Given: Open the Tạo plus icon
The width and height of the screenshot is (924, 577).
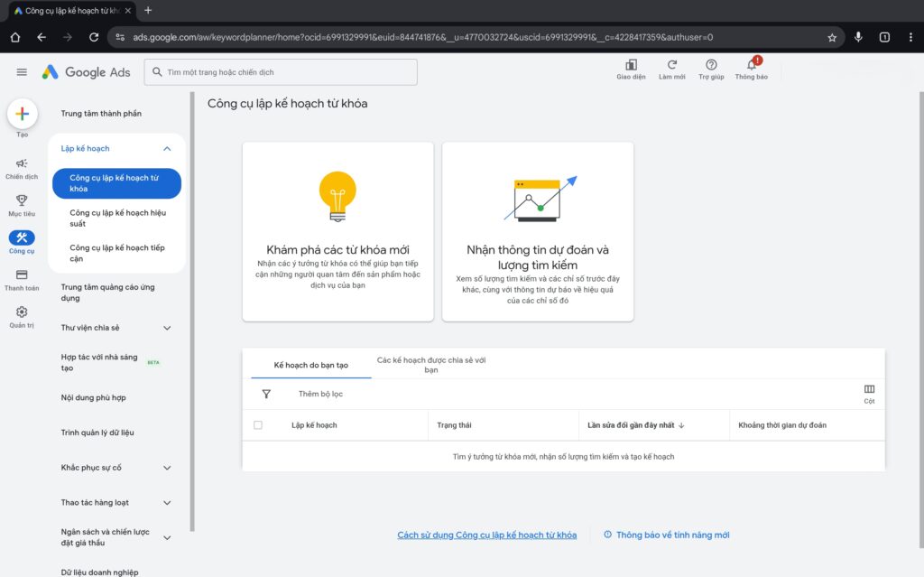Looking at the screenshot, I should click(22, 114).
